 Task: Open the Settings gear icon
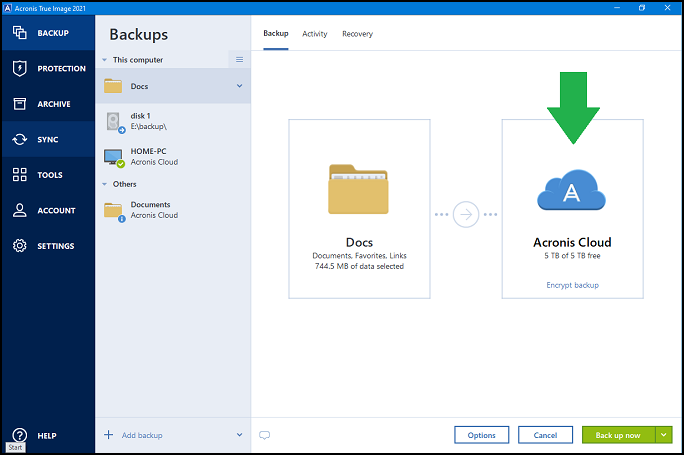[x=19, y=246]
